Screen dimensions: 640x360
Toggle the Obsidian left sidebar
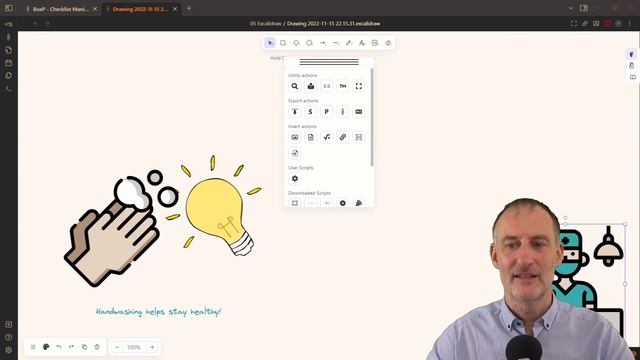9,8
